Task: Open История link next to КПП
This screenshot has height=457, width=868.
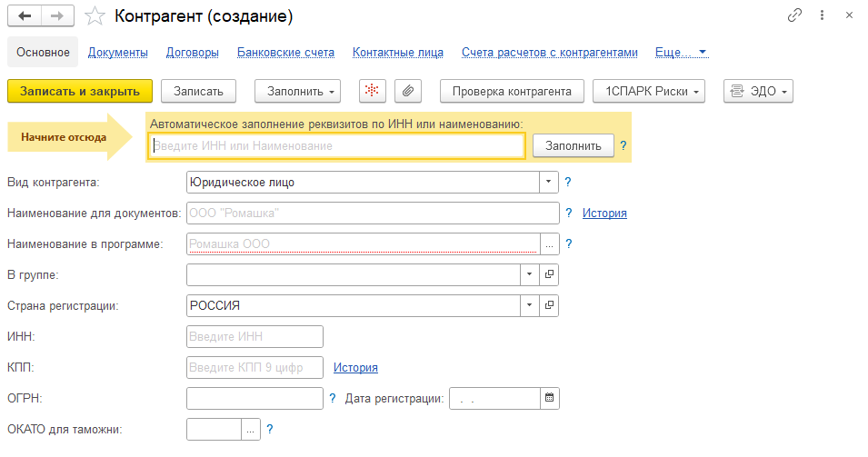Action: 355,367
